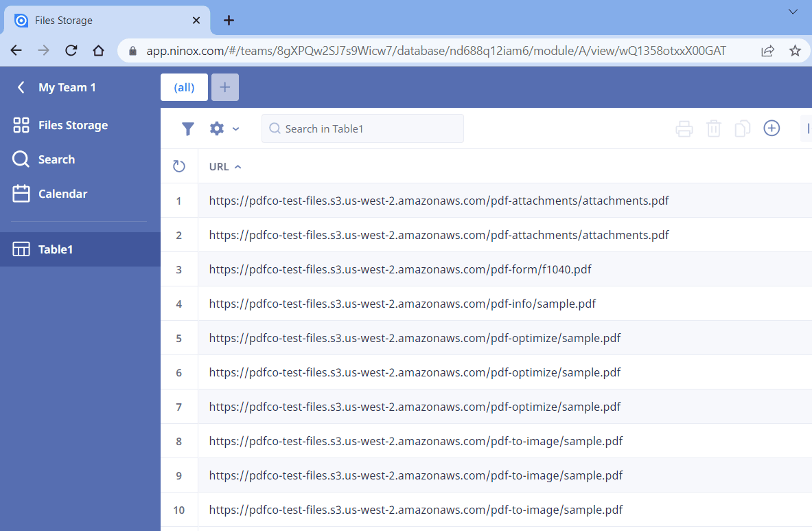Select row 10 pdf-to-image URL
The image size is (812, 531).
click(x=416, y=510)
